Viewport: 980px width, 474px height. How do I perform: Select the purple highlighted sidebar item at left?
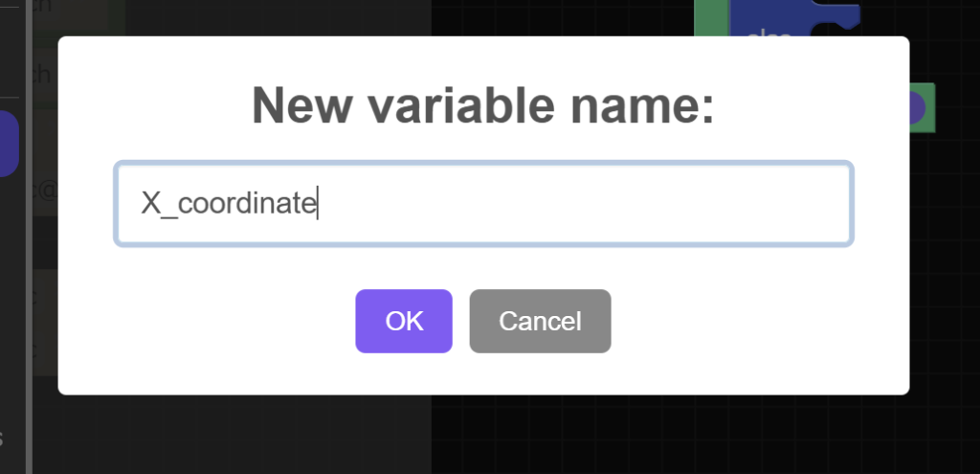[9, 144]
